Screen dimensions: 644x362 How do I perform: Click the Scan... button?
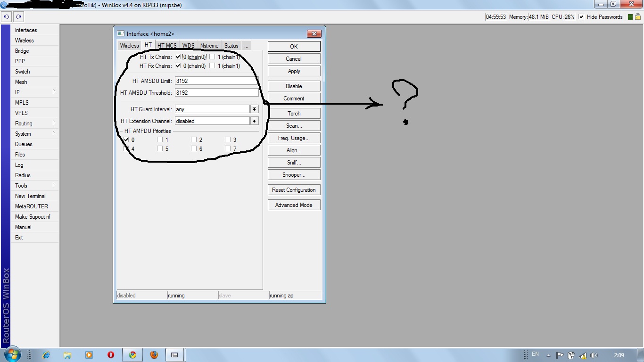pyautogui.click(x=294, y=126)
